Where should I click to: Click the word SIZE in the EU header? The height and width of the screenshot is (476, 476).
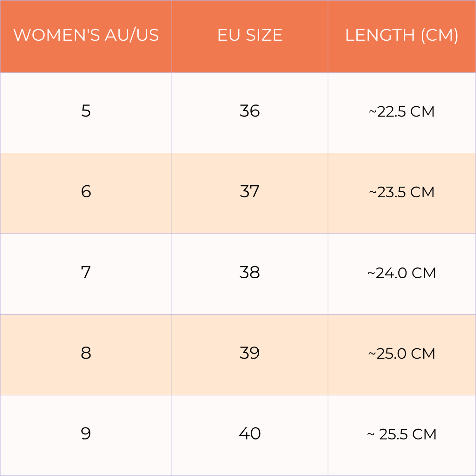coord(264,35)
